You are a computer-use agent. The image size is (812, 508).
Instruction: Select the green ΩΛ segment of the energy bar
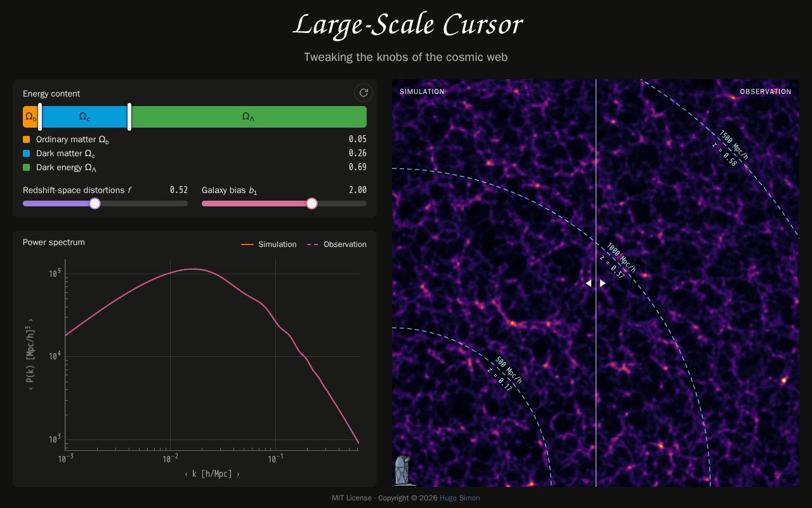tap(249, 117)
